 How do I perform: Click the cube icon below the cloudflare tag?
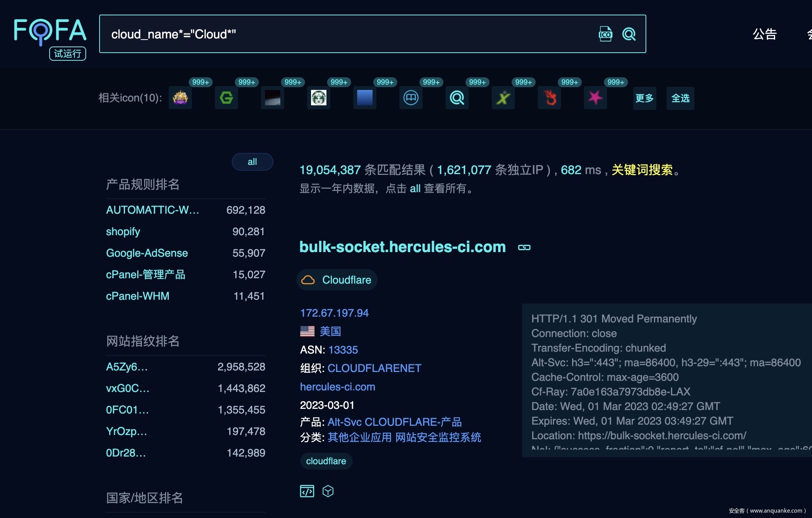[328, 491]
